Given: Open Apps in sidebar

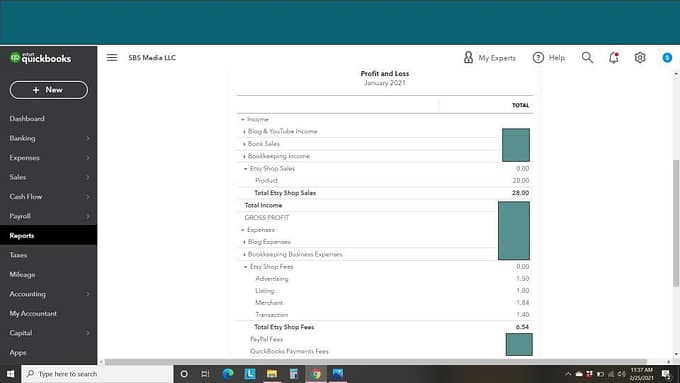Looking at the screenshot, I should [x=18, y=352].
